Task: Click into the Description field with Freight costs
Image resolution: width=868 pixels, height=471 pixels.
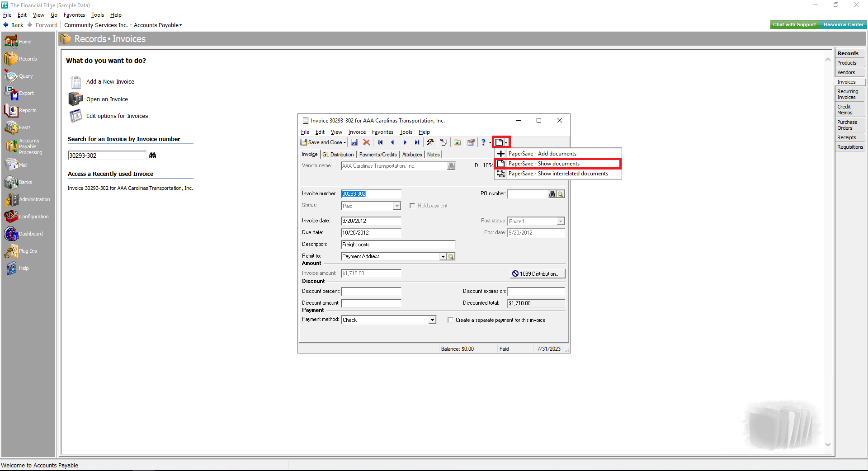Action: click(398, 245)
